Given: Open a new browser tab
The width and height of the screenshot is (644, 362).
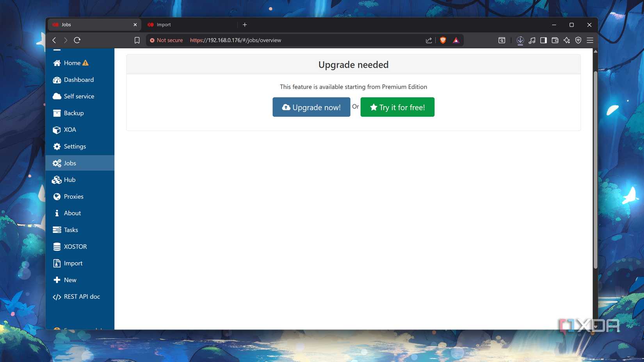Looking at the screenshot, I should pos(245,25).
